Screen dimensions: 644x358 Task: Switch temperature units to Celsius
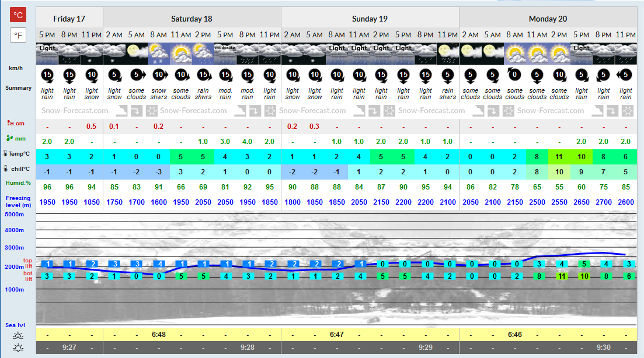click(18, 15)
